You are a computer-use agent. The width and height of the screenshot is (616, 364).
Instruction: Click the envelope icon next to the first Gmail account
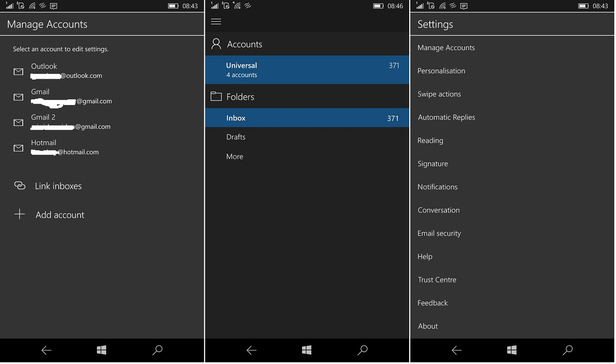(x=18, y=97)
